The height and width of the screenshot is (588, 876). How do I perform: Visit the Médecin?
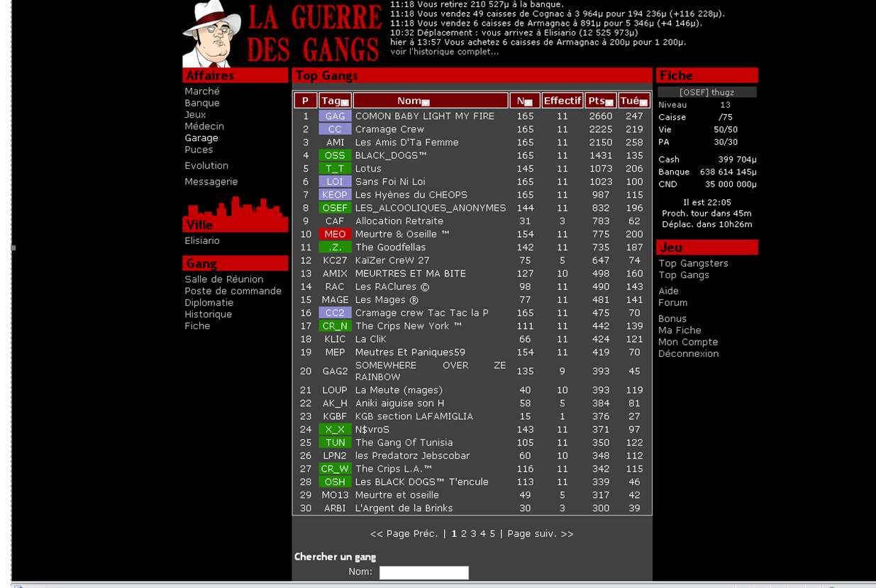(x=204, y=126)
